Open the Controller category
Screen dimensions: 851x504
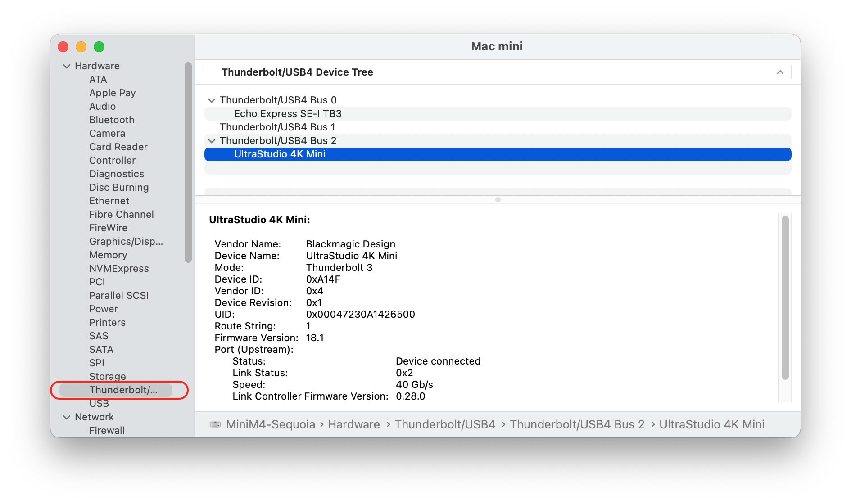[112, 161]
